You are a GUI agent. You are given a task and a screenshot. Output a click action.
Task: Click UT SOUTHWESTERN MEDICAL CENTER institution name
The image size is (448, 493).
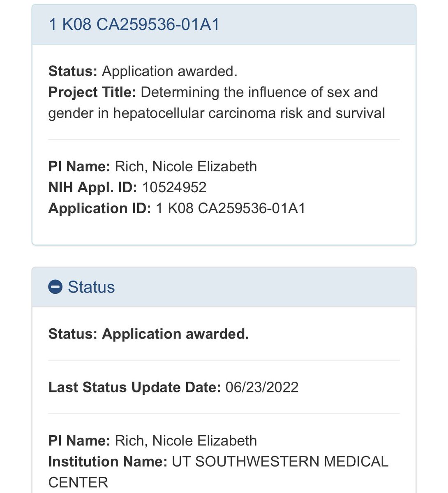(x=218, y=472)
